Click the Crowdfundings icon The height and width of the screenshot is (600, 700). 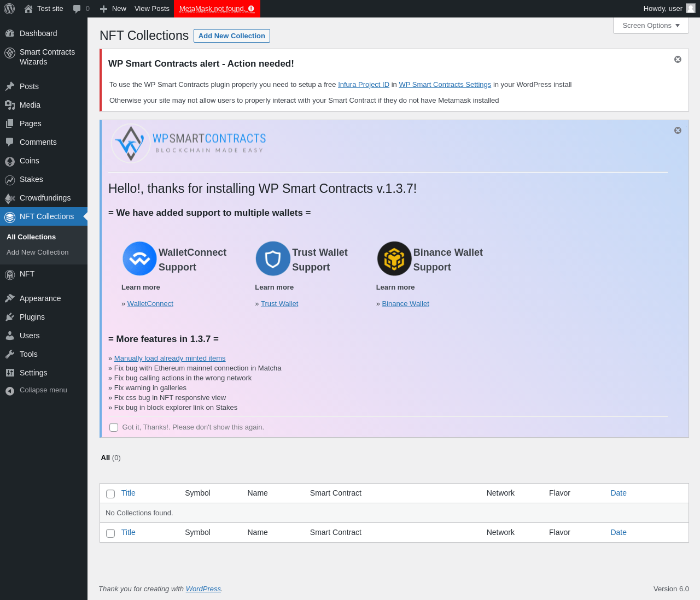[10, 198]
